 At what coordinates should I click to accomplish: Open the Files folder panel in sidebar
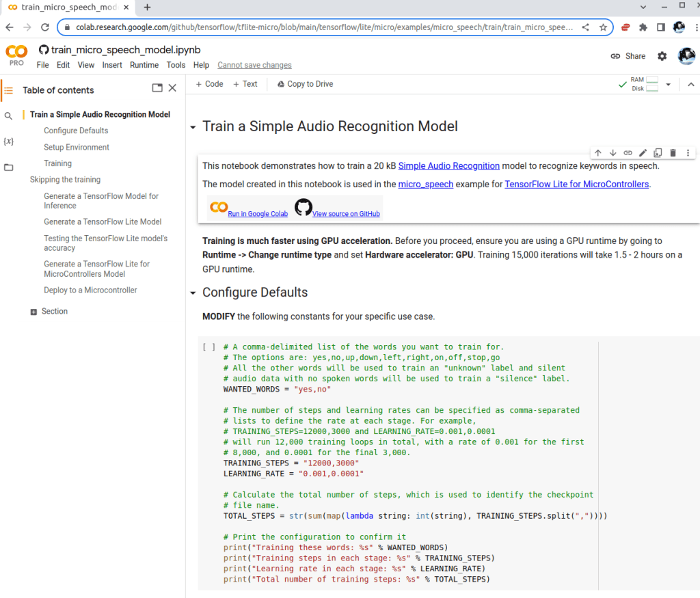8,167
